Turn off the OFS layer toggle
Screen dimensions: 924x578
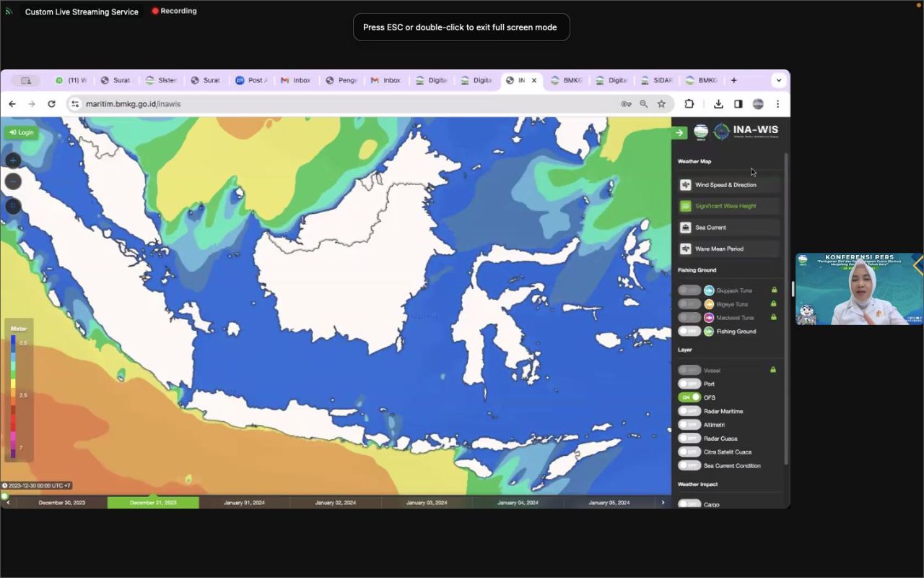click(689, 397)
